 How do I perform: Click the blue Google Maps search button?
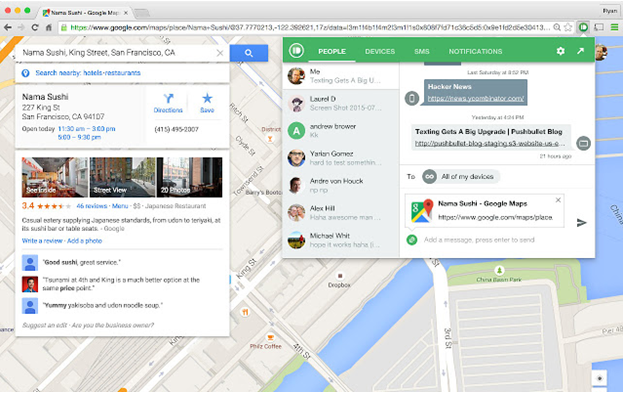(249, 53)
